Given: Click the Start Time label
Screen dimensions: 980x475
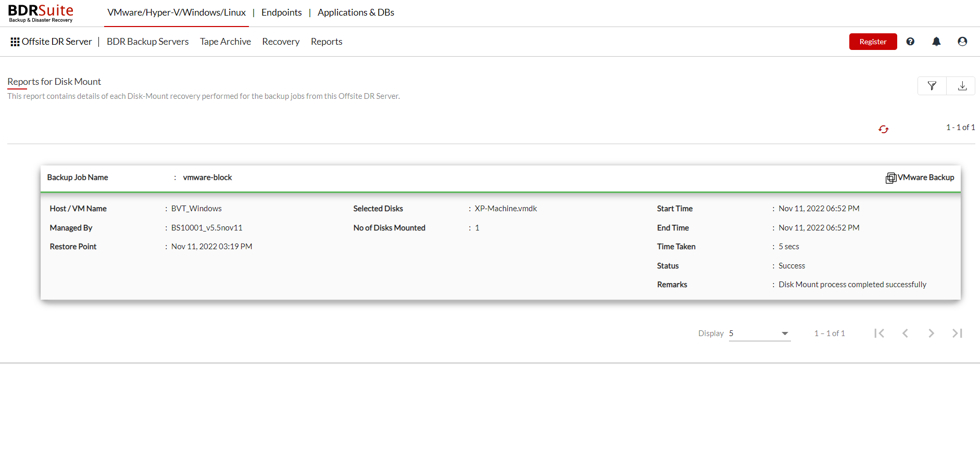Looking at the screenshot, I should pos(674,209).
